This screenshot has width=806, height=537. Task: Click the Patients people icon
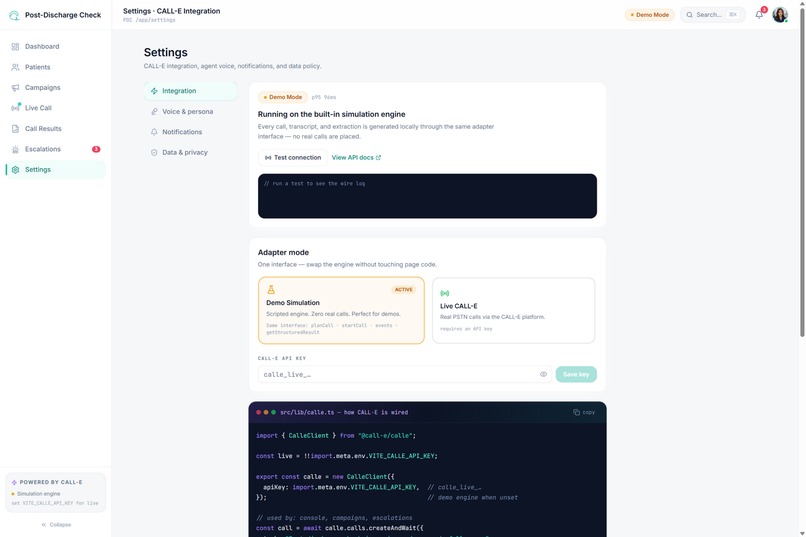point(15,67)
